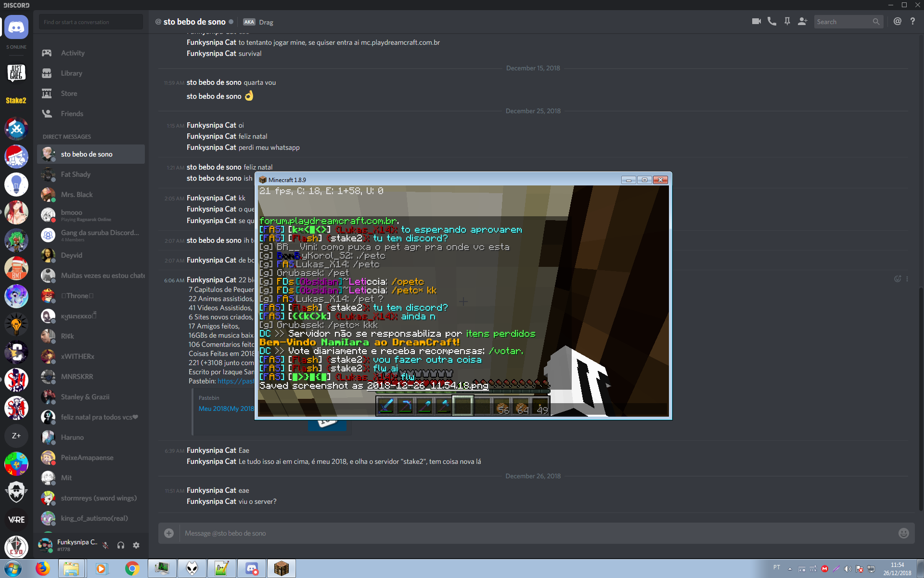Start a video call

point(756,22)
